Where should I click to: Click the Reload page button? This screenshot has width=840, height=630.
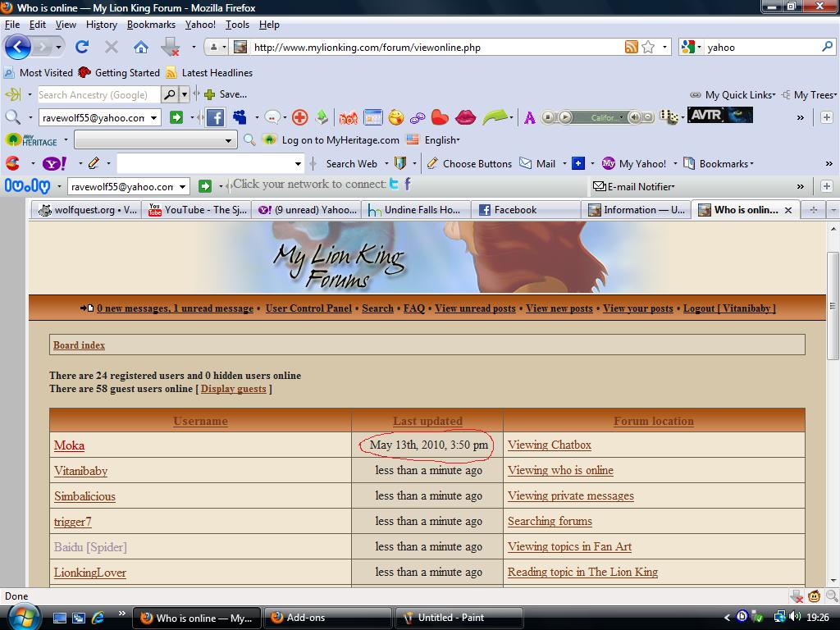coord(82,47)
